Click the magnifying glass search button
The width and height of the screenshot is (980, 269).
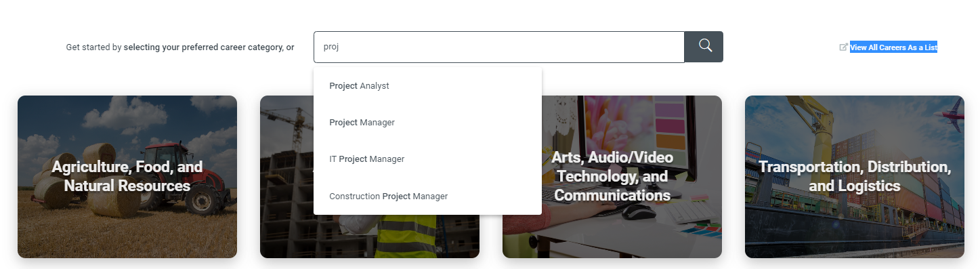(x=704, y=47)
